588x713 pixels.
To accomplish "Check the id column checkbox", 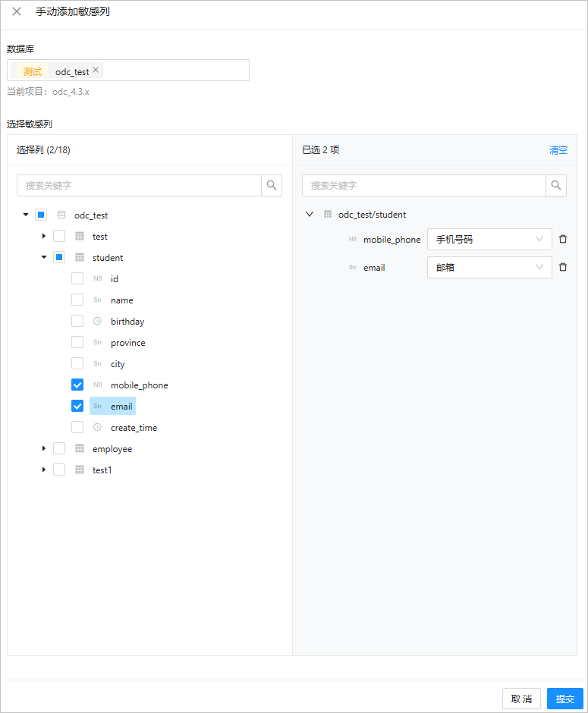I will click(77, 278).
